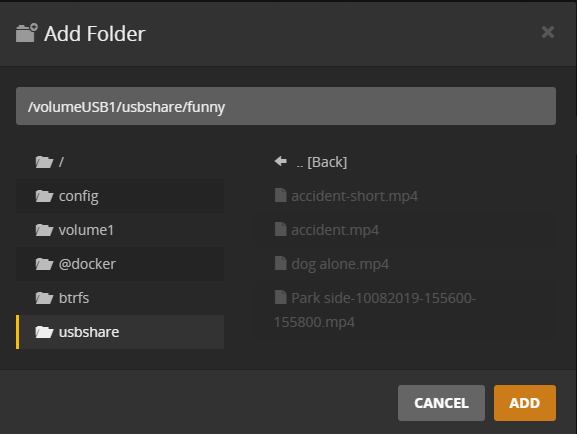Open the btrfs folder label
The height and width of the screenshot is (434, 577).
tap(74, 298)
